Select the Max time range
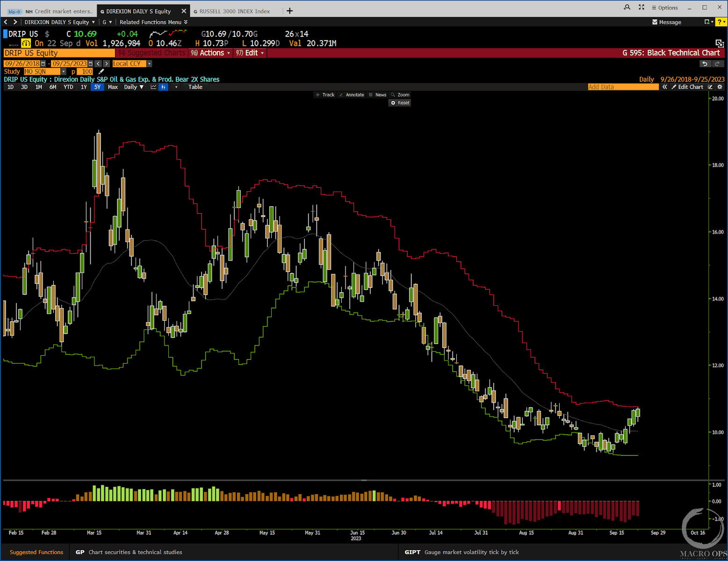Image resolution: width=728 pixels, height=561 pixels. [x=113, y=87]
